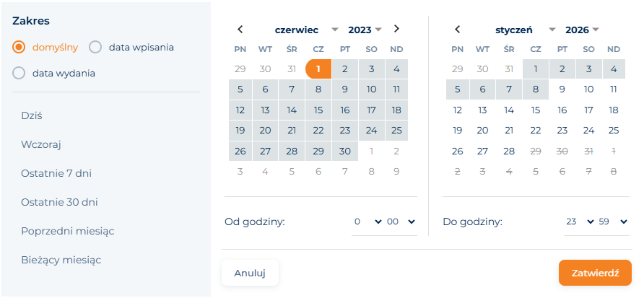Go to previous month in right calendar
Viewport: 644px width, 298px height.
(457, 30)
